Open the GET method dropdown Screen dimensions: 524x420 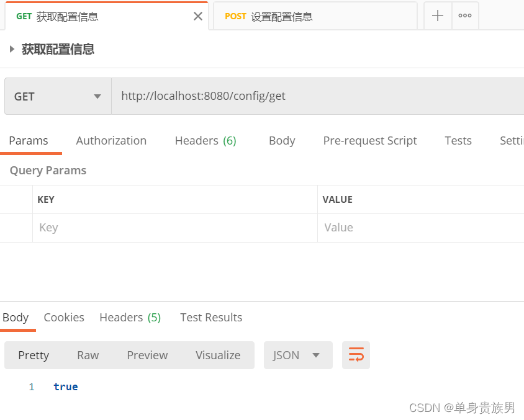[x=58, y=97]
